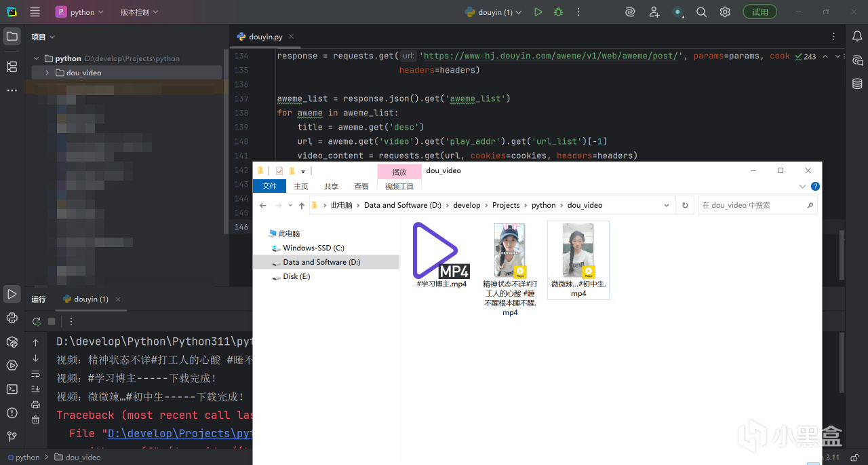This screenshot has width=868, height=465.
Task: Go up one folder level in Explorer
Action: coord(301,205)
